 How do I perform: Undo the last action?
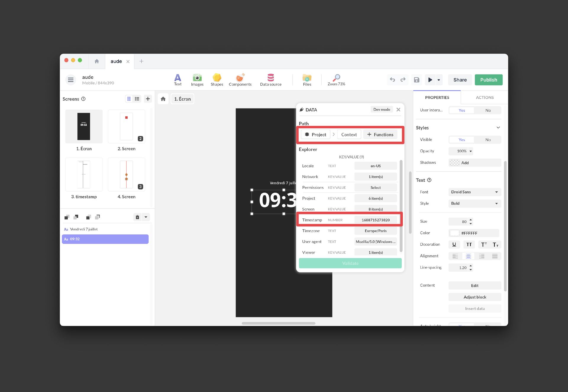pyautogui.click(x=392, y=80)
